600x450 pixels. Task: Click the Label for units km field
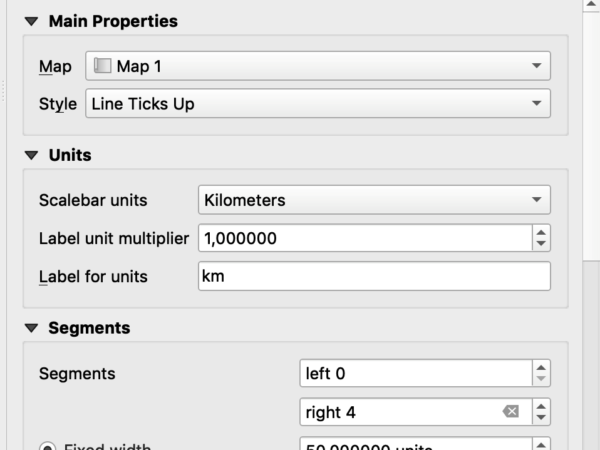click(x=374, y=276)
